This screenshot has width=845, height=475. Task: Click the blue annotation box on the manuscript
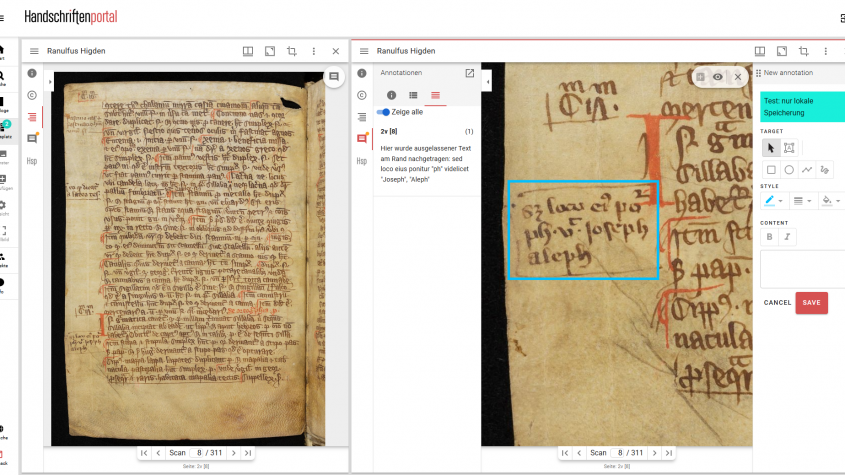(583, 230)
